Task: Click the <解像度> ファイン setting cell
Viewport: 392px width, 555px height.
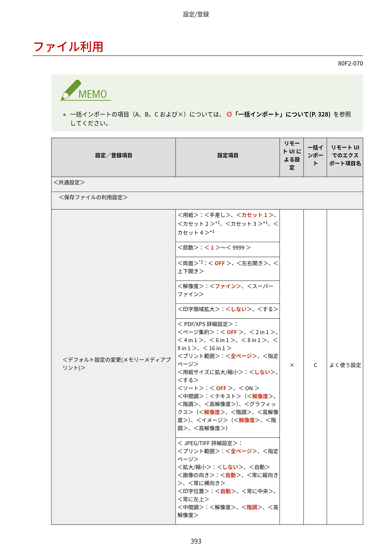Action: [x=228, y=292]
